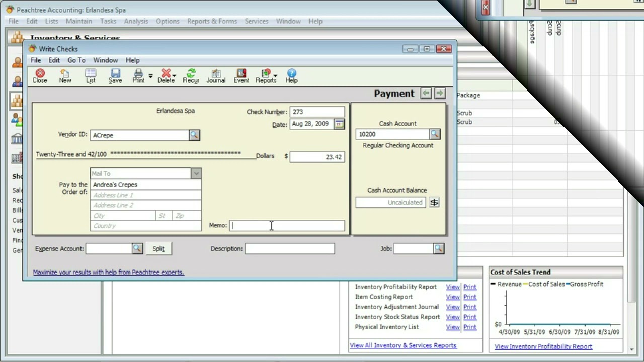Click Address Line 1 field
Image resolution: width=644 pixels, height=362 pixels.
click(x=146, y=195)
